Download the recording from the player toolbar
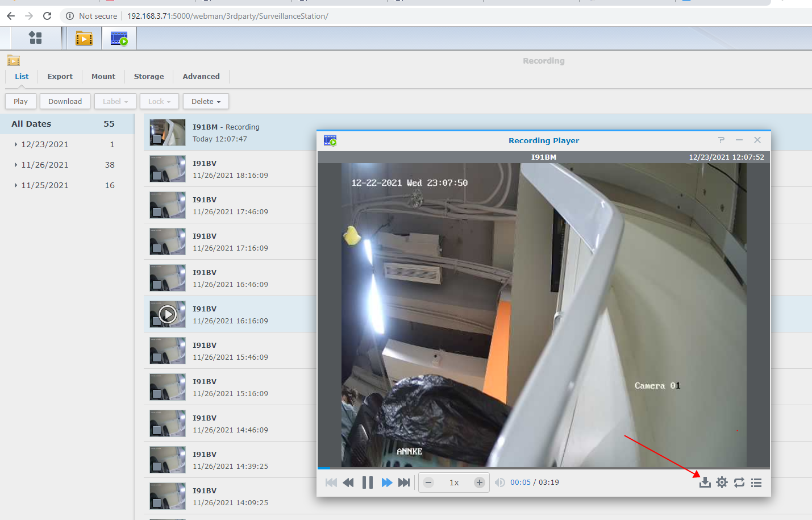Image resolution: width=812 pixels, height=520 pixels. pos(705,482)
